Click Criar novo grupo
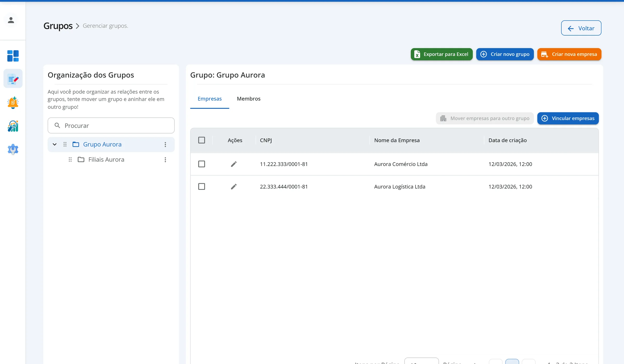Screen dimensions: 624x364 point(505,54)
